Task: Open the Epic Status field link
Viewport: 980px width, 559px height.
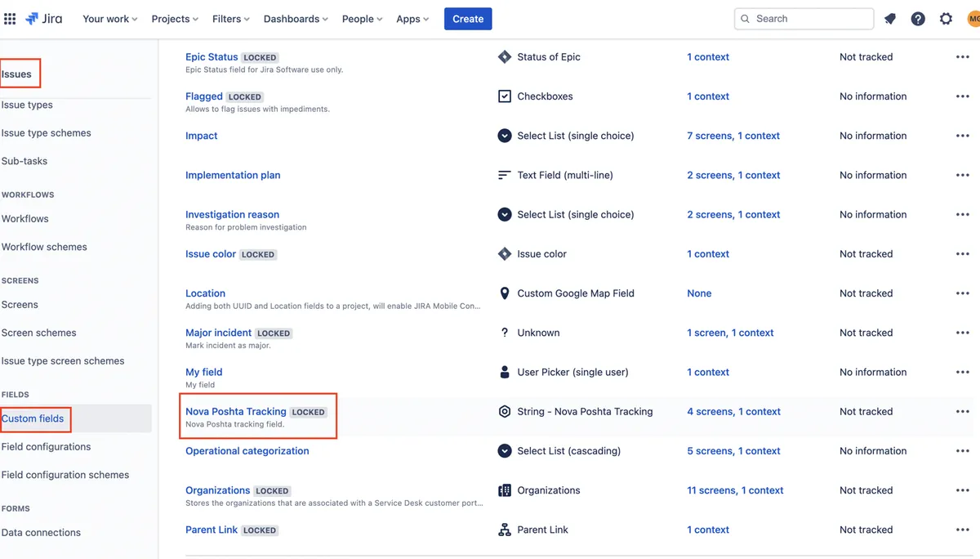Action: coord(212,57)
